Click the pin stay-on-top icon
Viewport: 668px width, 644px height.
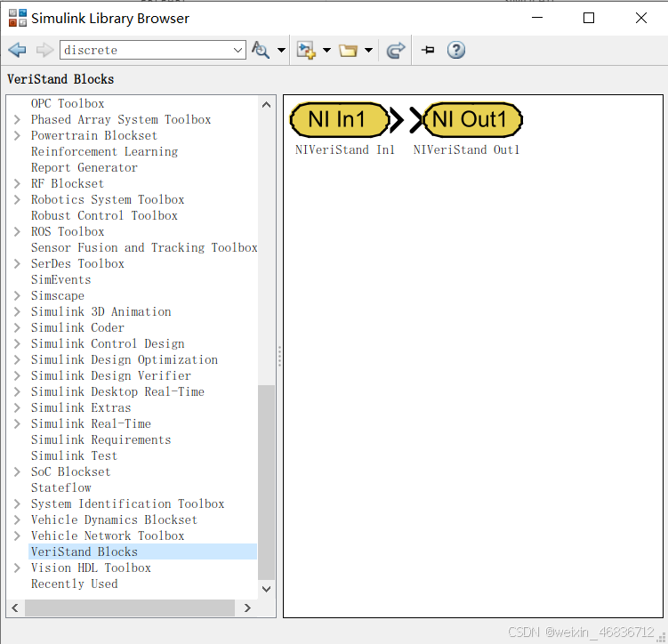[428, 51]
